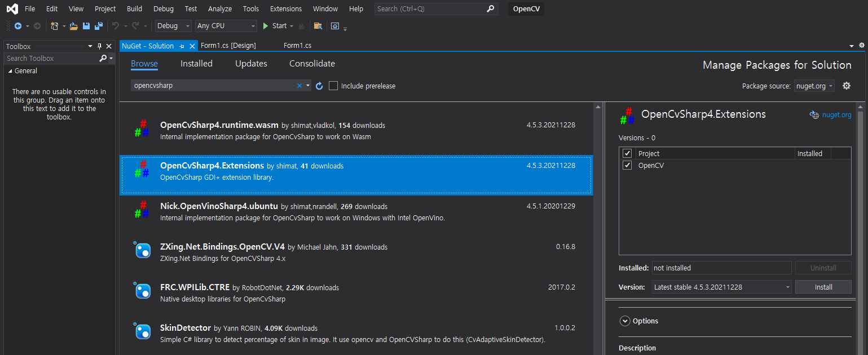Click the Undo arrow icon
868x355 pixels.
[115, 26]
